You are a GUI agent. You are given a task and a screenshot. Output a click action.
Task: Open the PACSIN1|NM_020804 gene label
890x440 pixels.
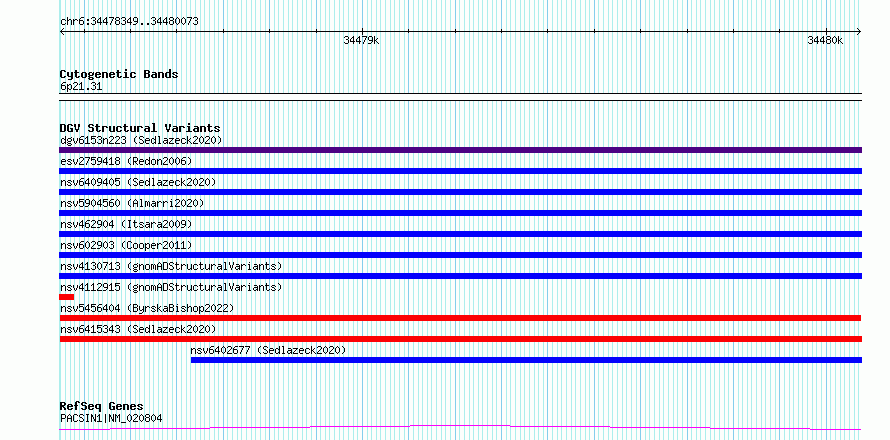(111, 419)
